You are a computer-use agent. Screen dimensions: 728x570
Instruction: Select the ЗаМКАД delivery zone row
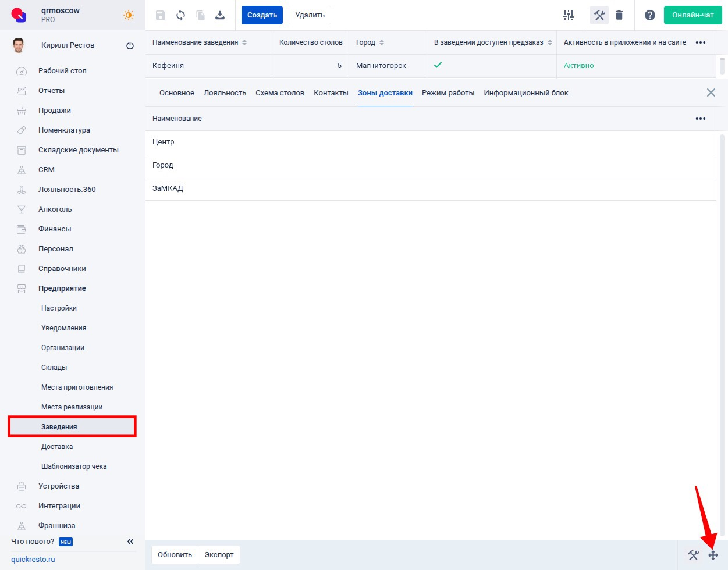(168, 188)
